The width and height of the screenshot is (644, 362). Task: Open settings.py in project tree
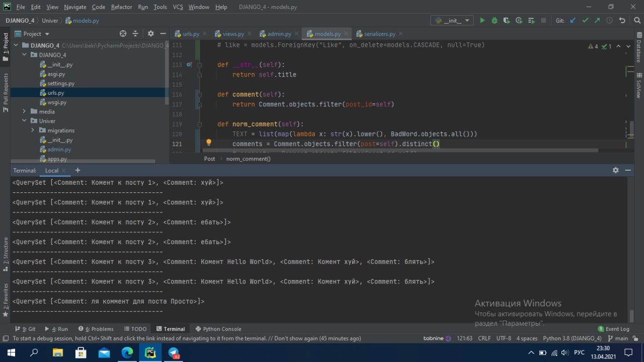click(61, 84)
